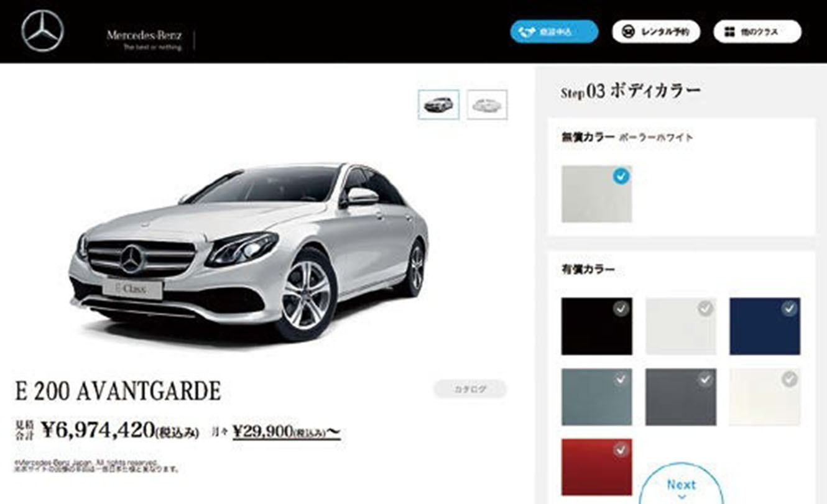Select the silver front-view car thumbnail
Viewport: 827px width, 504px height.
tap(438, 104)
